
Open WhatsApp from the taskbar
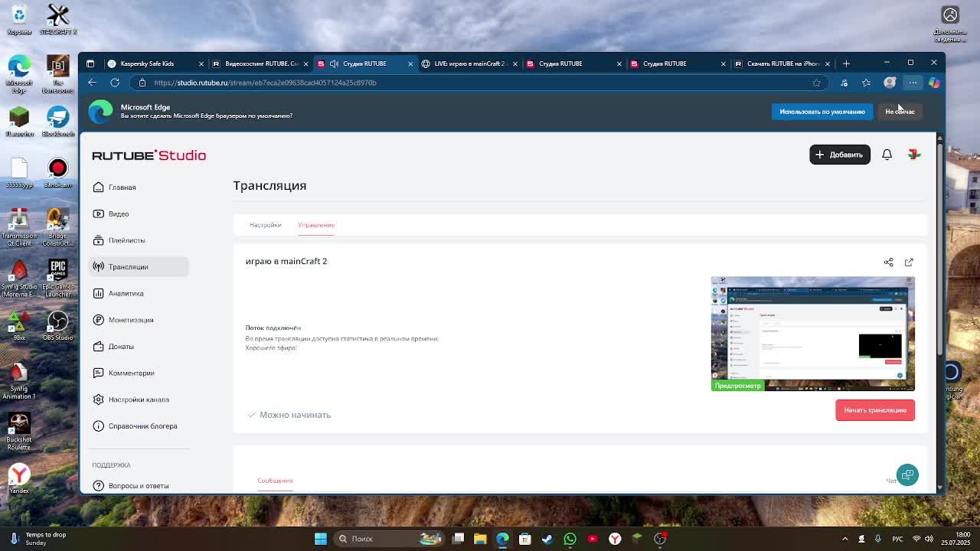pos(570,539)
